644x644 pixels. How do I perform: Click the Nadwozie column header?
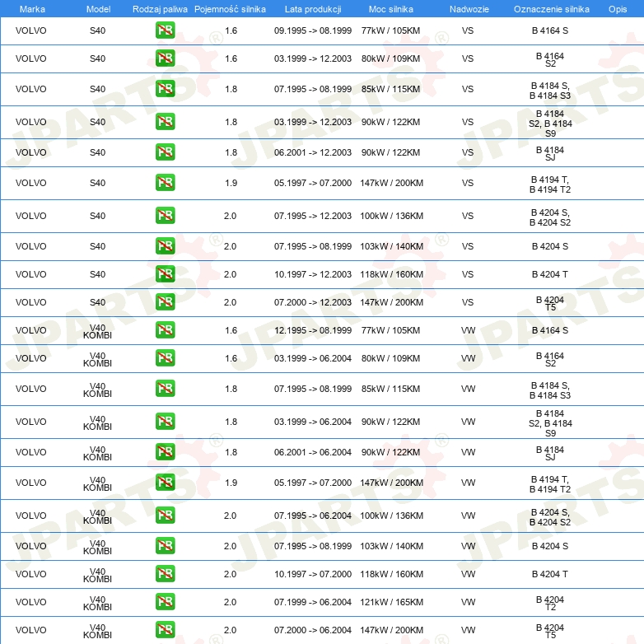point(468,9)
